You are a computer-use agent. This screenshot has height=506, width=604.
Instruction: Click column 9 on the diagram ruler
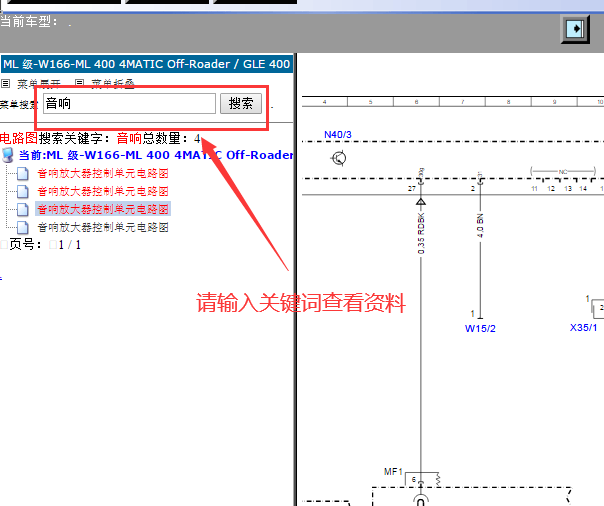point(554,102)
